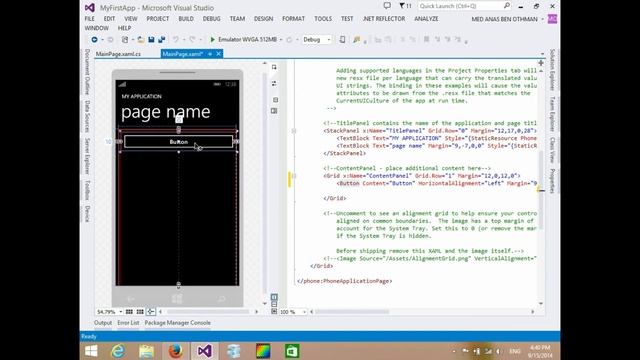Open the FORMAT menu
Viewport: 640px width, 360px height.
[293, 19]
